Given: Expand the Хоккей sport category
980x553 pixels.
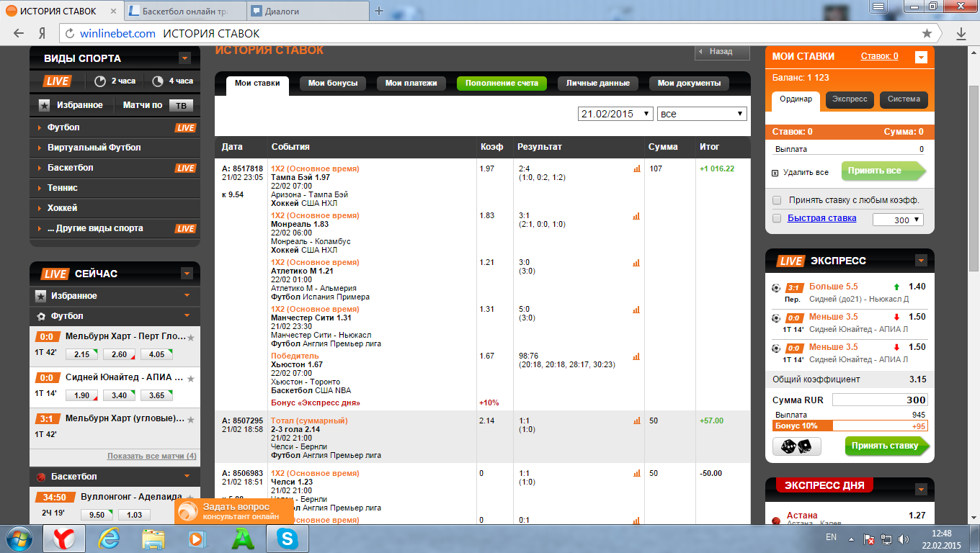Looking at the screenshot, I should (115, 208).
